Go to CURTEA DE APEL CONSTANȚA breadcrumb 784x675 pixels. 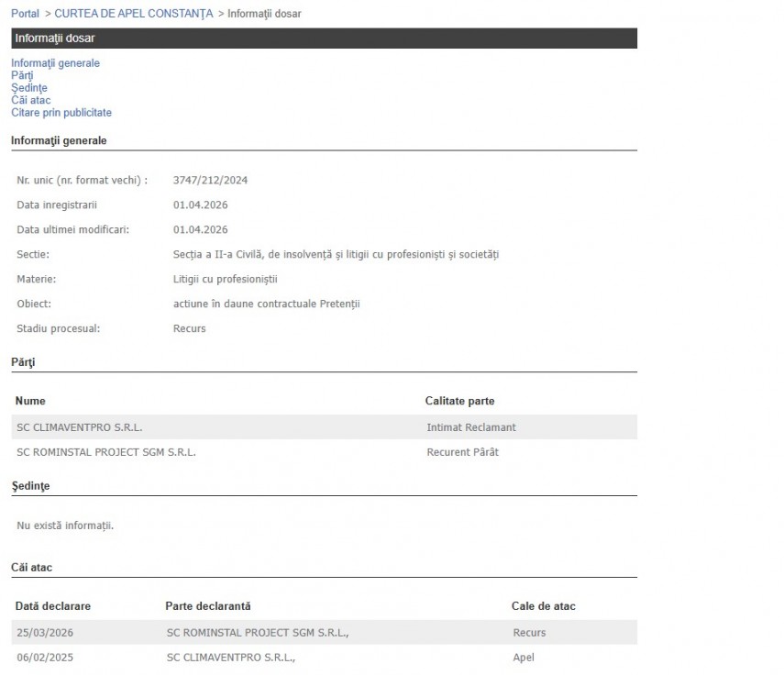point(133,14)
